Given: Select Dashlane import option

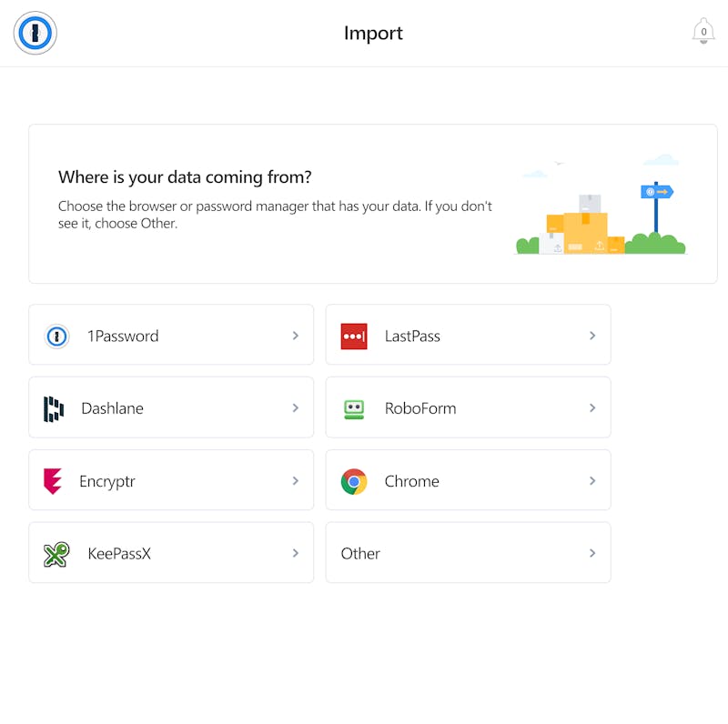Looking at the screenshot, I should pyautogui.click(x=171, y=407).
